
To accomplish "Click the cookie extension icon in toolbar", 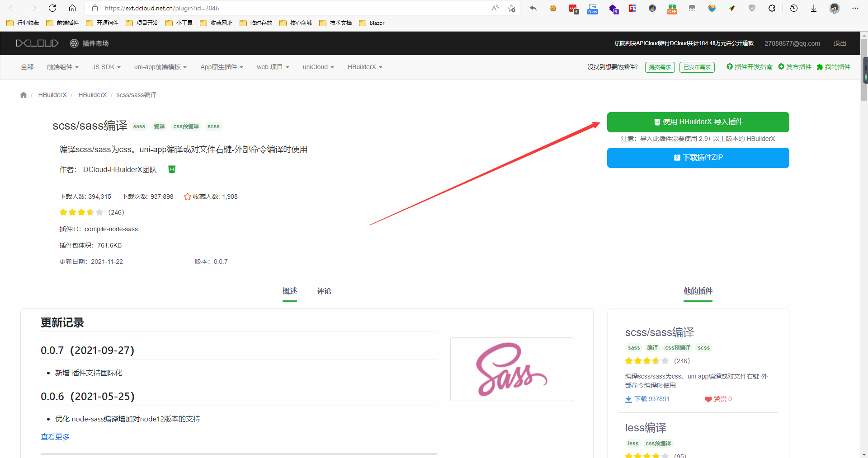I will click(x=553, y=8).
